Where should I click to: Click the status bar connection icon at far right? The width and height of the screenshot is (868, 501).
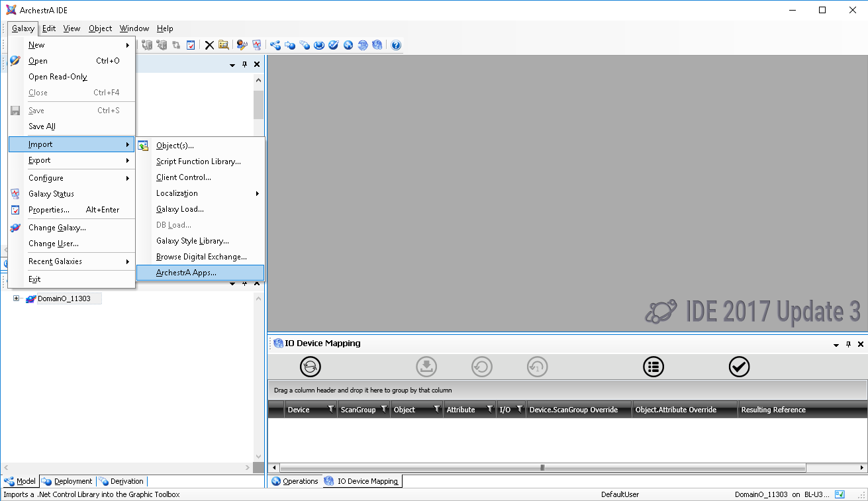(x=840, y=494)
